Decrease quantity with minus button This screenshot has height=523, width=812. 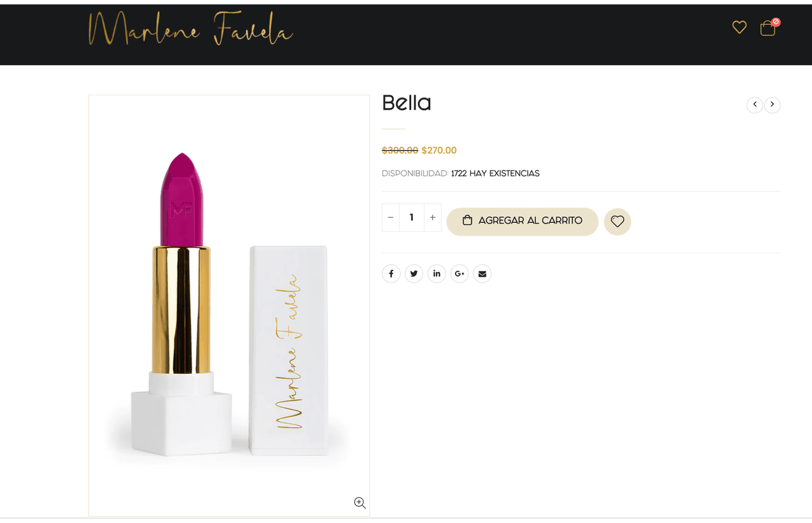[x=391, y=218]
